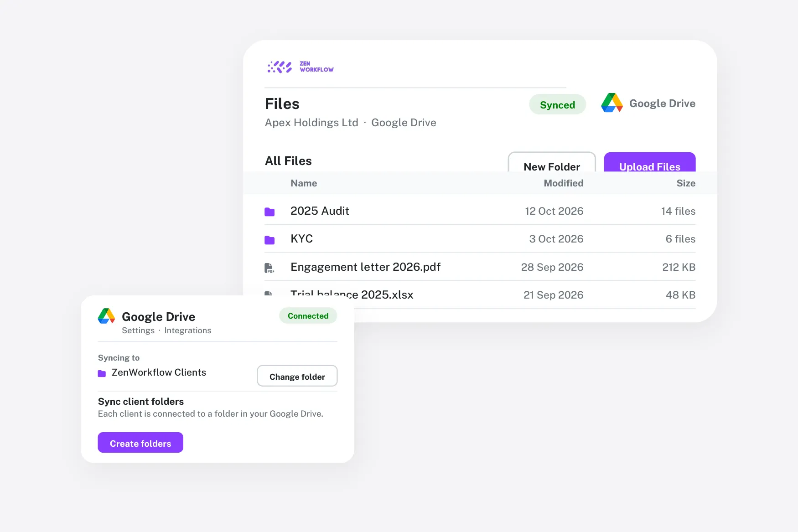The width and height of the screenshot is (798, 532).
Task: Click the 14 files size value
Action: coord(679,211)
